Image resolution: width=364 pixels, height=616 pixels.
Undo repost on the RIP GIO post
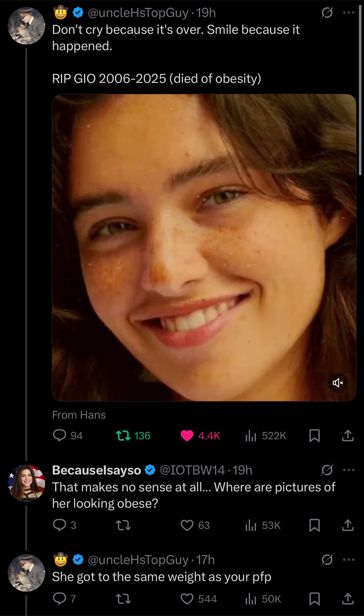pos(123,435)
